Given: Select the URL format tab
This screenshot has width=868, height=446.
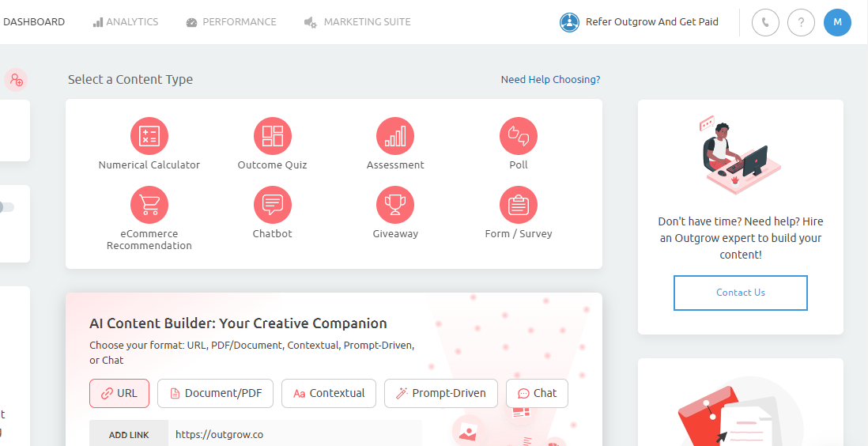Looking at the screenshot, I should point(119,393).
